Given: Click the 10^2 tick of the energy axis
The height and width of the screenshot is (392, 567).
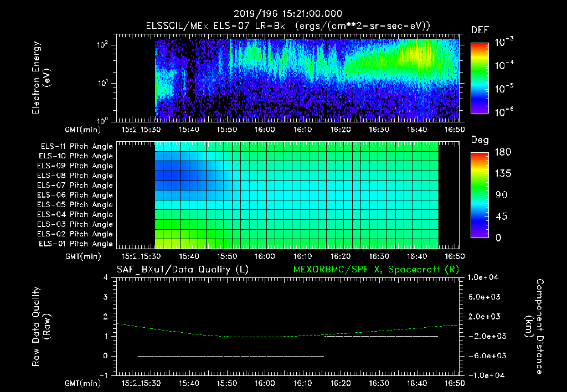Looking at the screenshot, I should click(103, 45).
